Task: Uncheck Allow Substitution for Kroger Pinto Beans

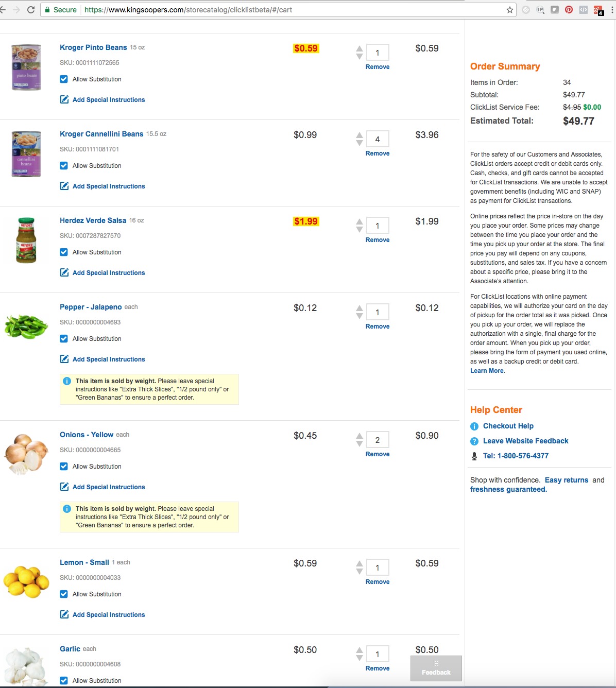Action: pyautogui.click(x=64, y=79)
